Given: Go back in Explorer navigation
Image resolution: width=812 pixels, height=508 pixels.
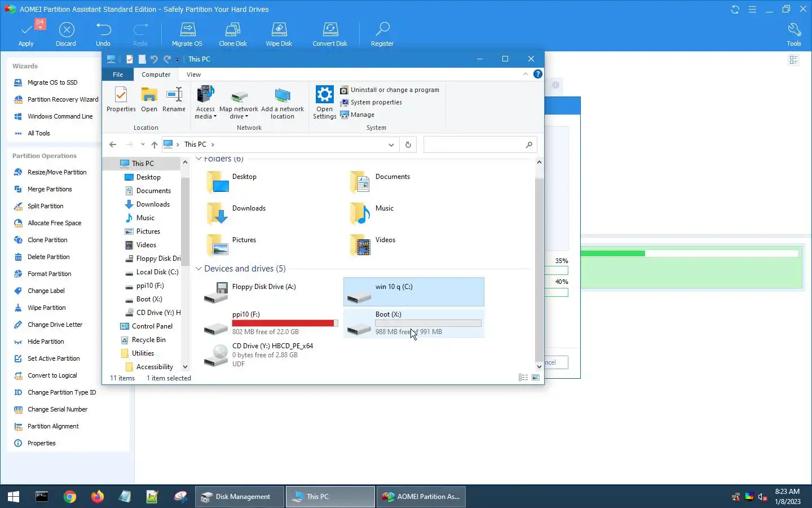Looking at the screenshot, I should point(113,144).
